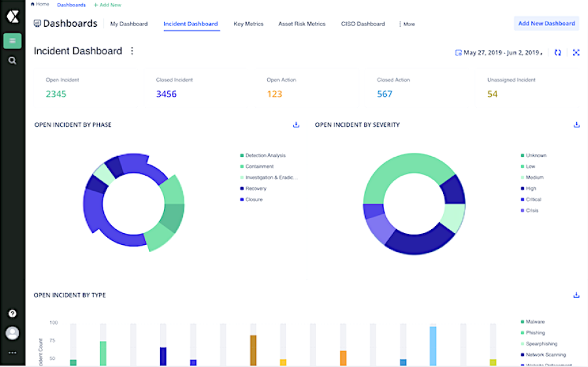Open Incident Dashboard kebab options menu
588x367 pixels.
[x=132, y=51]
